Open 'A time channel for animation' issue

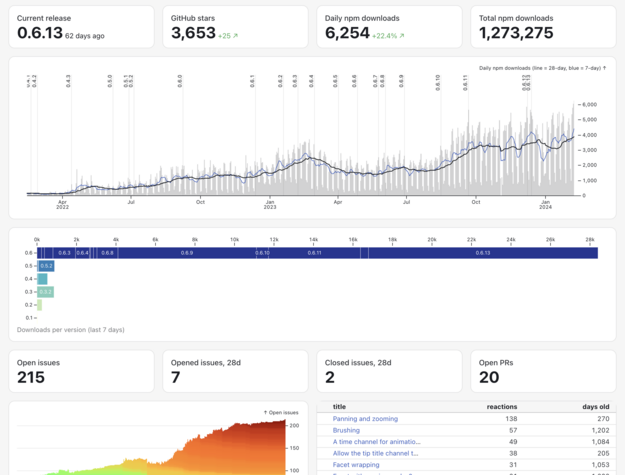pos(375,441)
